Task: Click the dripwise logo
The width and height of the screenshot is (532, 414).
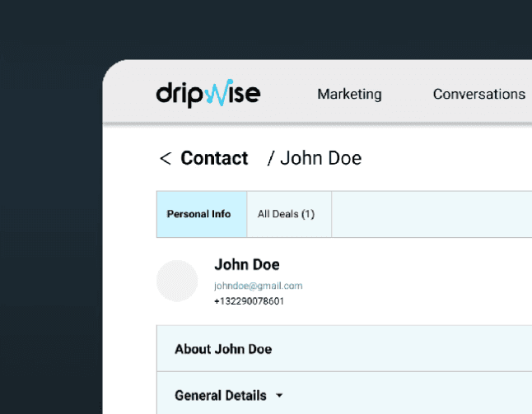Action: (x=208, y=93)
